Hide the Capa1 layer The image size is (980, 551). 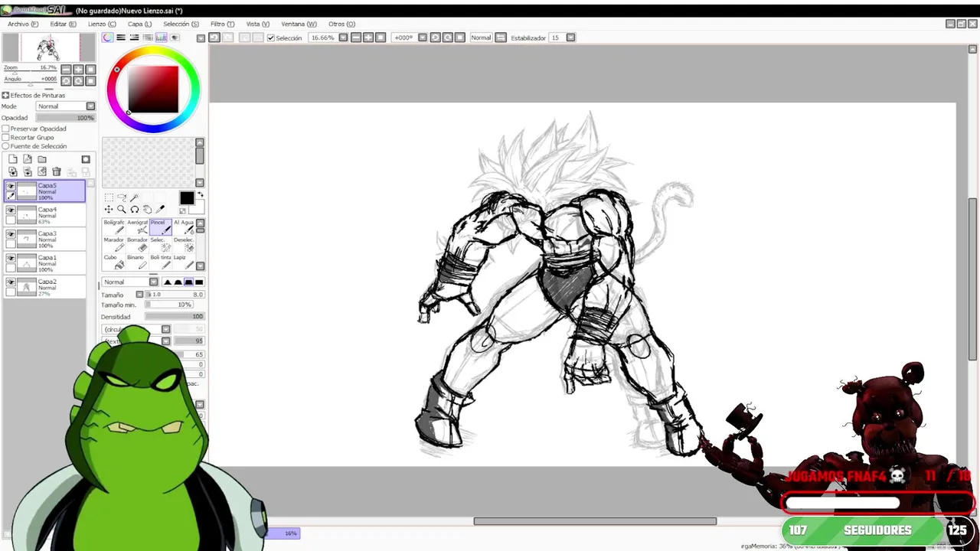point(11,259)
